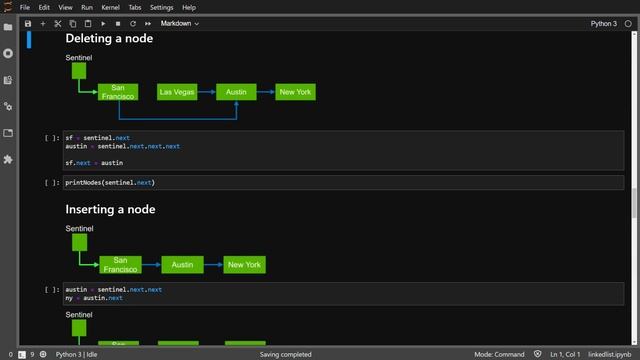640x360 pixels.
Task: Insert a new cell with plus icon
Action: (x=43, y=24)
